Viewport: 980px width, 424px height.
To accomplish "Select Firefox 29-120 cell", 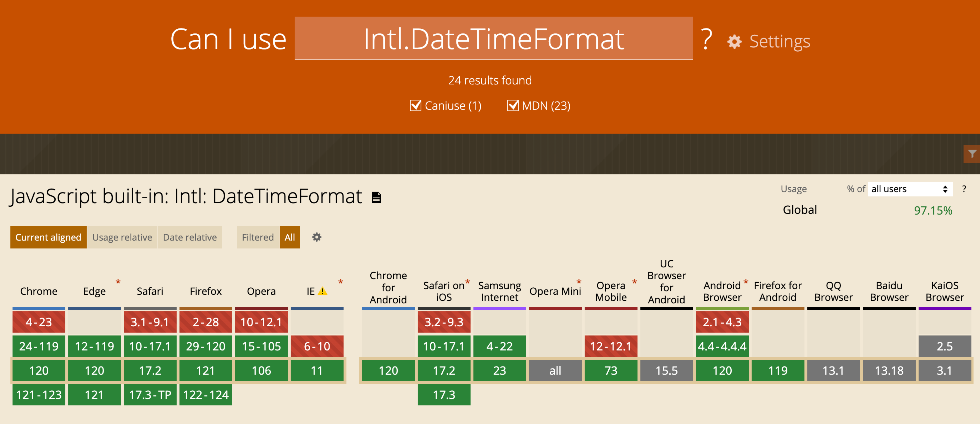I will 205,346.
